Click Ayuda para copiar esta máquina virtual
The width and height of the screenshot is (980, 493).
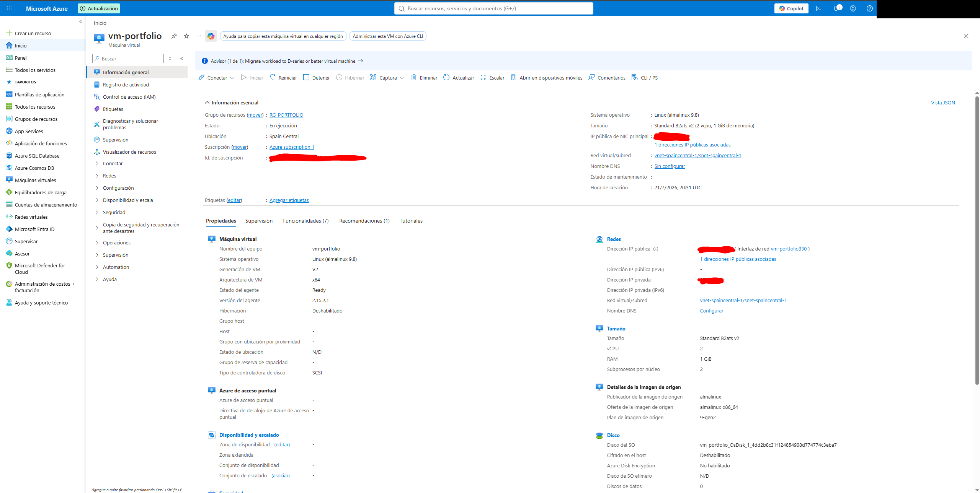283,36
